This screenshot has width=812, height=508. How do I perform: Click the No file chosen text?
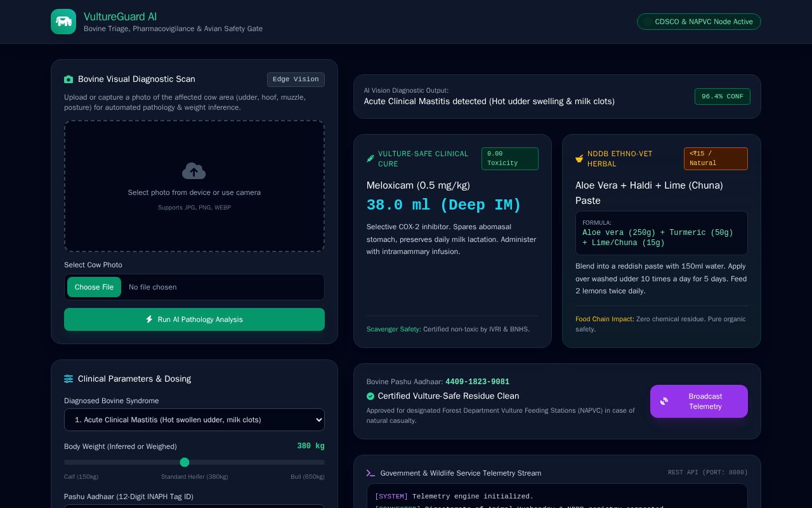click(153, 287)
